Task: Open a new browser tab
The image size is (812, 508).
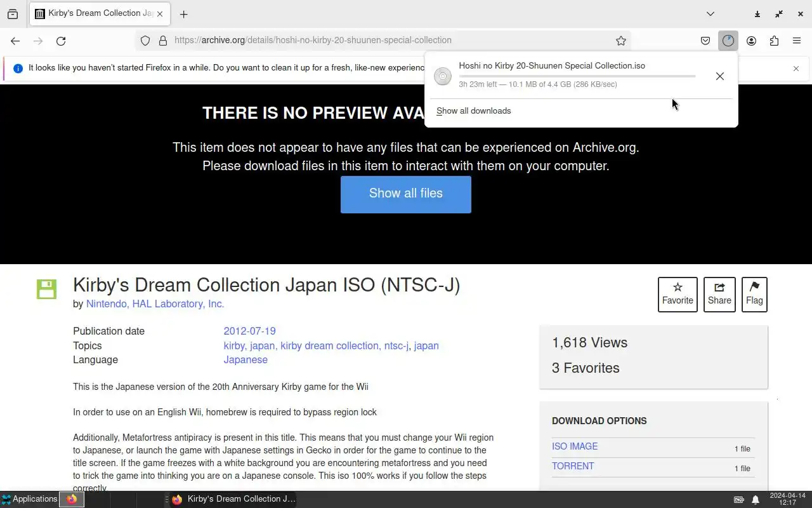Action: click(x=183, y=14)
